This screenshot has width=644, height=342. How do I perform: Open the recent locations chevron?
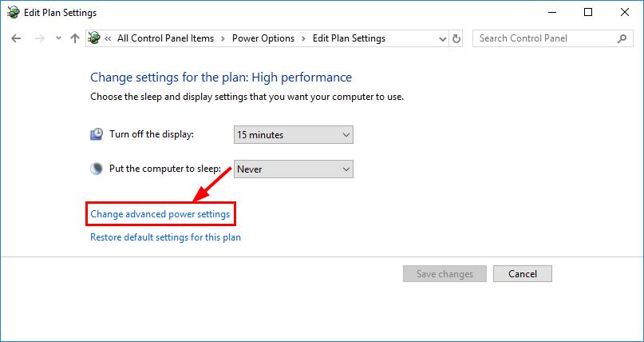coord(58,38)
